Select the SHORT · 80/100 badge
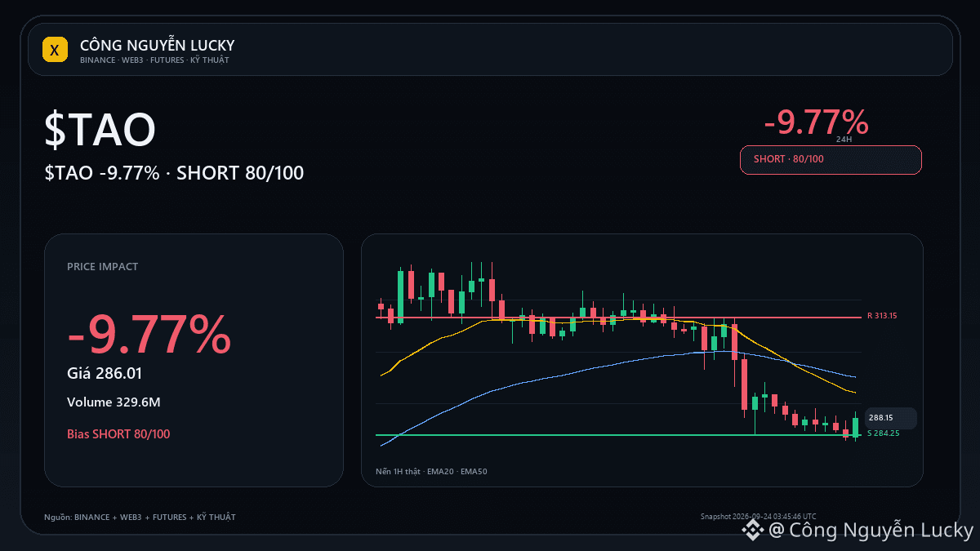The width and height of the screenshot is (980, 551). pos(831,159)
